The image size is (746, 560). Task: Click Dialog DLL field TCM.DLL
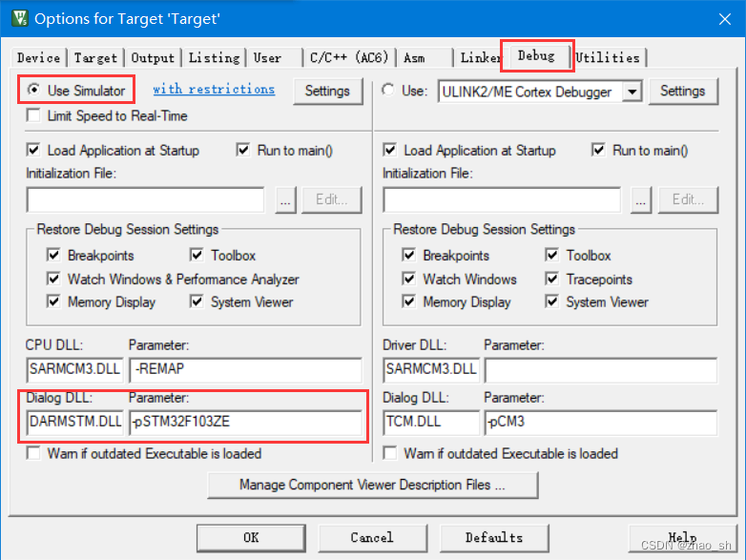point(431,423)
